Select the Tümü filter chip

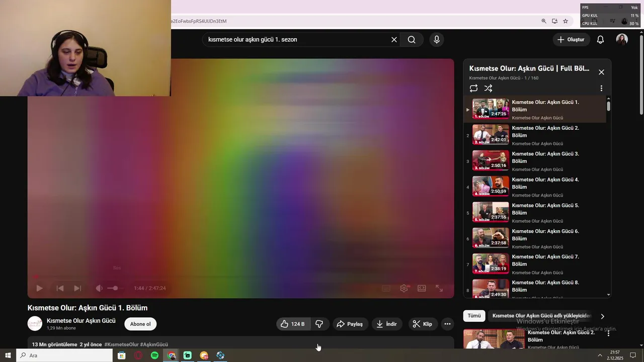click(x=474, y=316)
